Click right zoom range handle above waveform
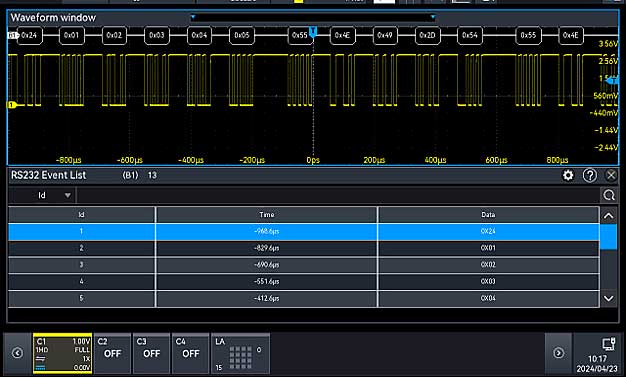626x377 pixels. [x=433, y=17]
